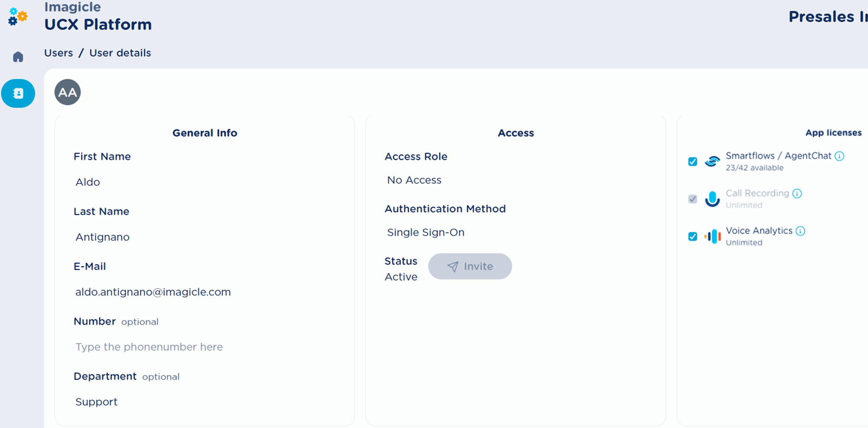
Task: Disable the Voice Analytics license checkbox
Action: tap(693, 236)
